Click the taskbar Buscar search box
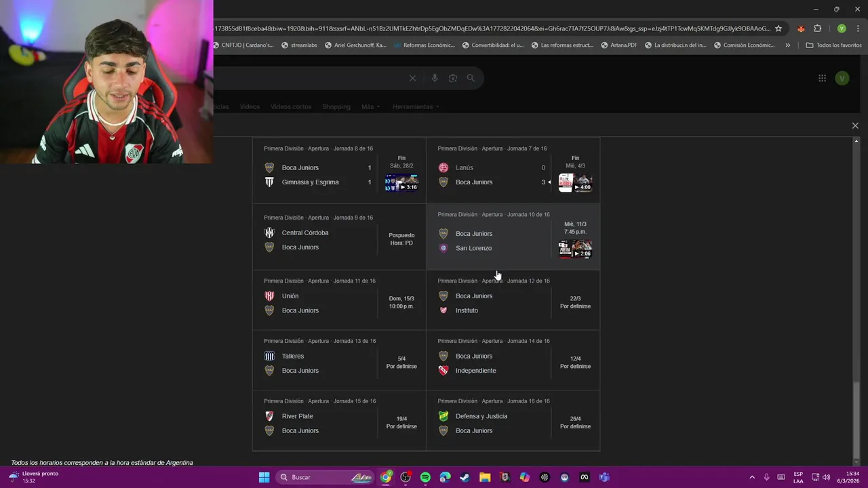Image resolution: width=868 pixels, height=488 pixels. tap(325, 477)
